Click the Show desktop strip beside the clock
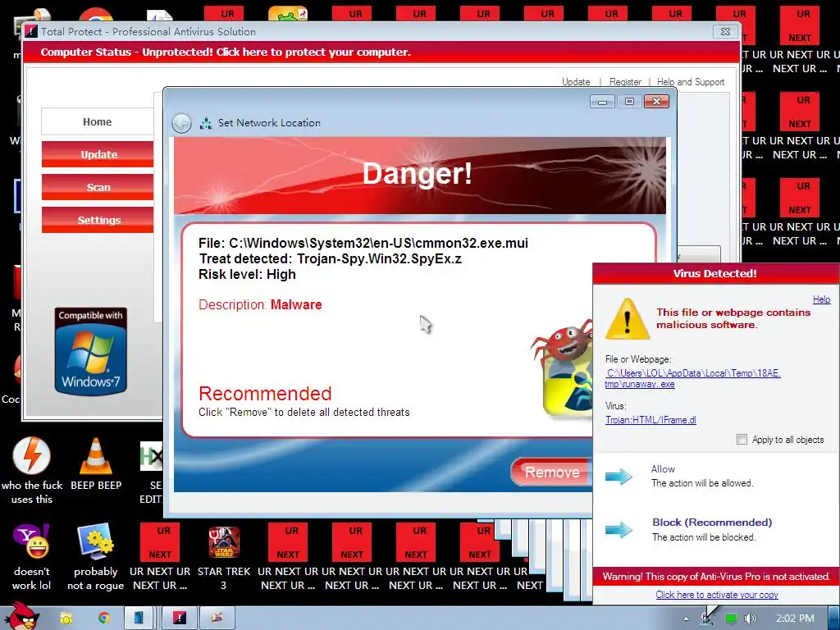Image resolution: width=840 pixels, height=630 pixels. click(x=833, y=619)
